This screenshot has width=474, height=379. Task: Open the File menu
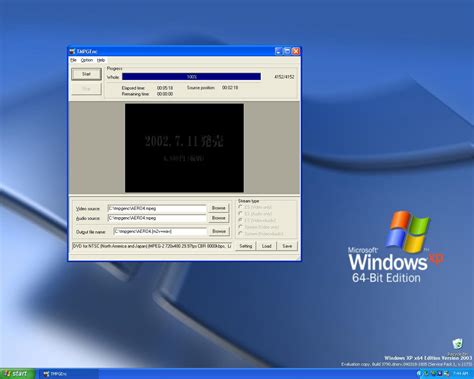(x=73, y=60)
